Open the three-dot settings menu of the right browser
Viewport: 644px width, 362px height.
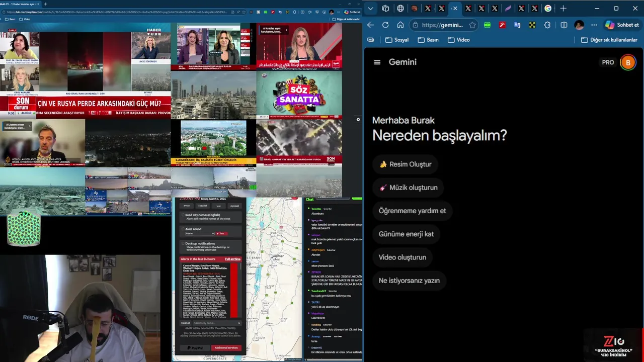[x=594, y=25]
